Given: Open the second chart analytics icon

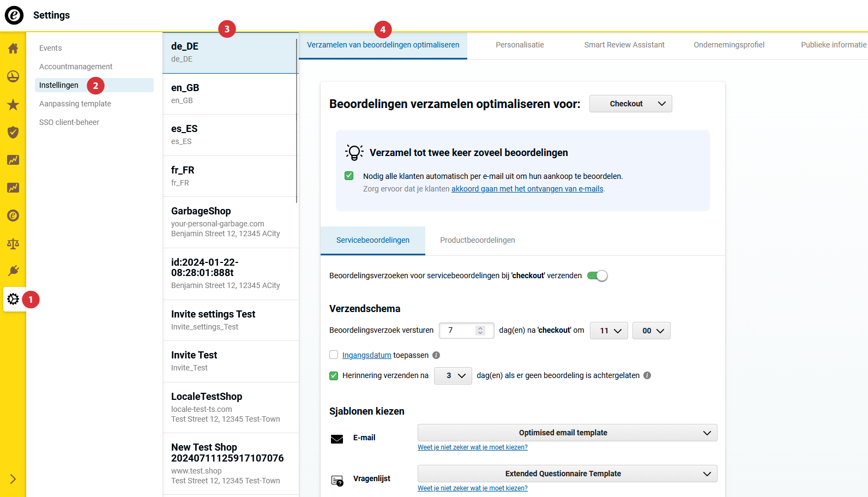Looking at the screenshot, I should pos(13,188).
